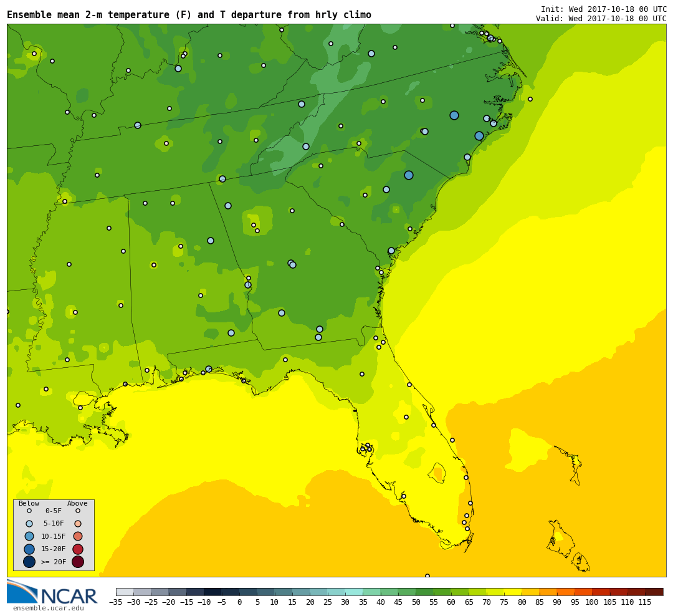The height and width of the screenshot is (616, 673).
Task: Click the "70" color bar label
Action: click(x=486, y=602)
